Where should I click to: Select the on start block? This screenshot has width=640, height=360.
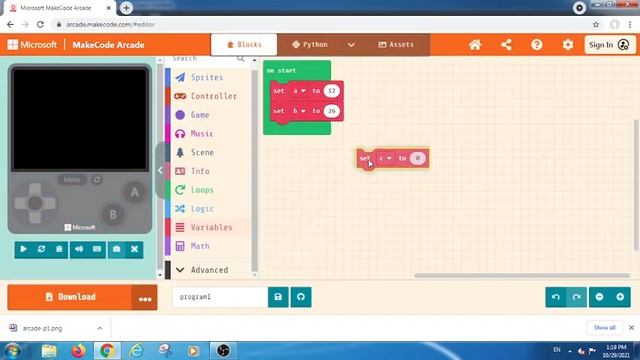tap(281, 70)
